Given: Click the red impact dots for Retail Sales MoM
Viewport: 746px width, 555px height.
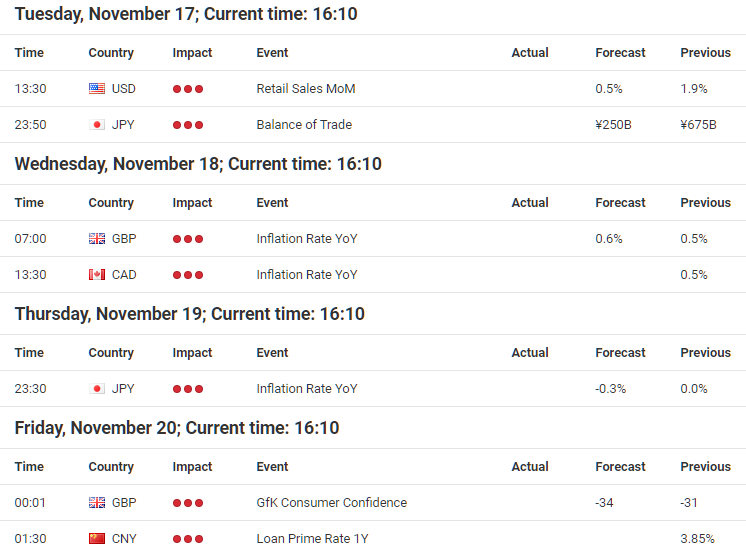Looking at the screenshot, I should click(188, 89).
